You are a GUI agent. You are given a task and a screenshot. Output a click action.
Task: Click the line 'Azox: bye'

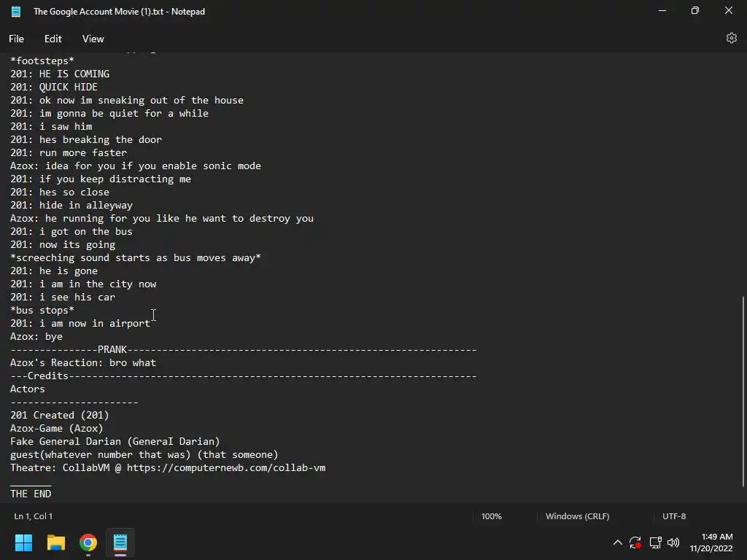point(36,337)
